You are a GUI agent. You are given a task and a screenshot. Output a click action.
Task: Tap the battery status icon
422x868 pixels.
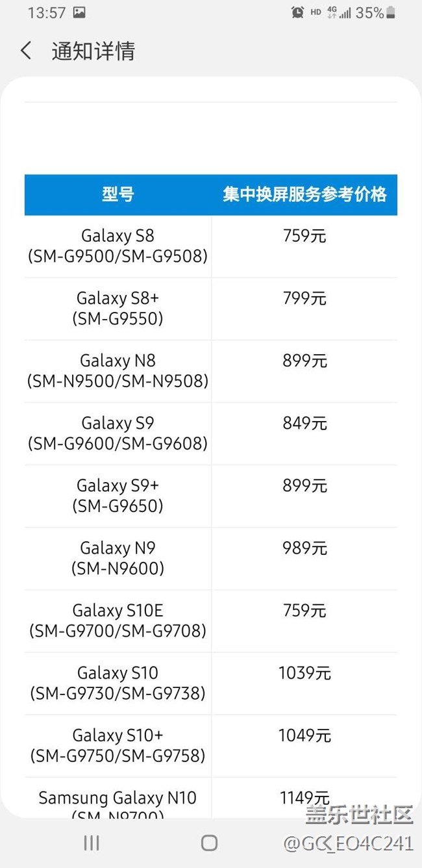point(391,12)
